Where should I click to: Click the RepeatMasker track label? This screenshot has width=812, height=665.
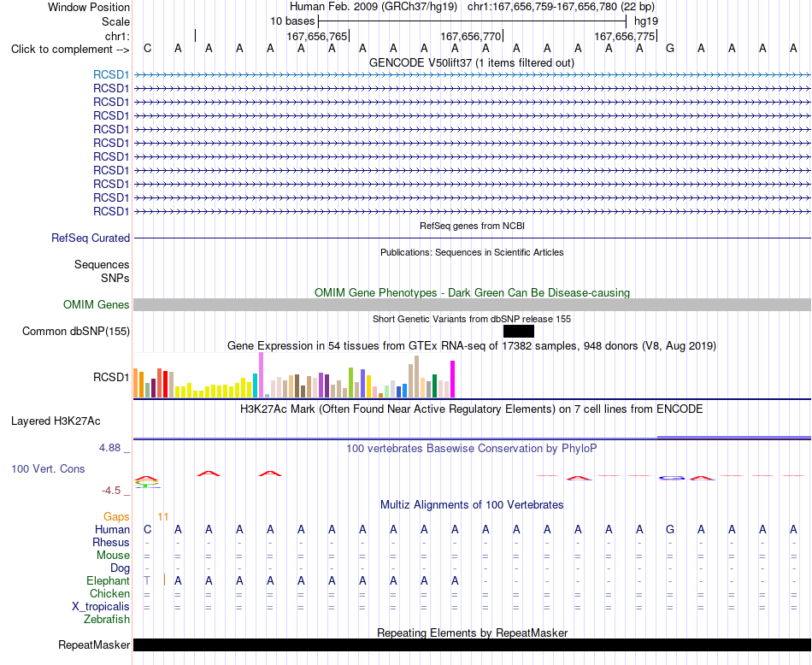click(94, 644)
